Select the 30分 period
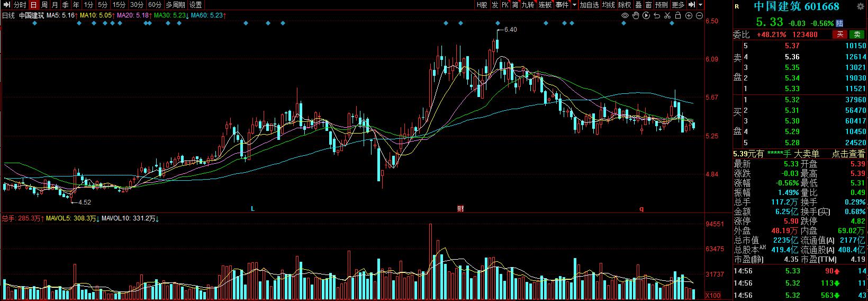 (137, 5)
